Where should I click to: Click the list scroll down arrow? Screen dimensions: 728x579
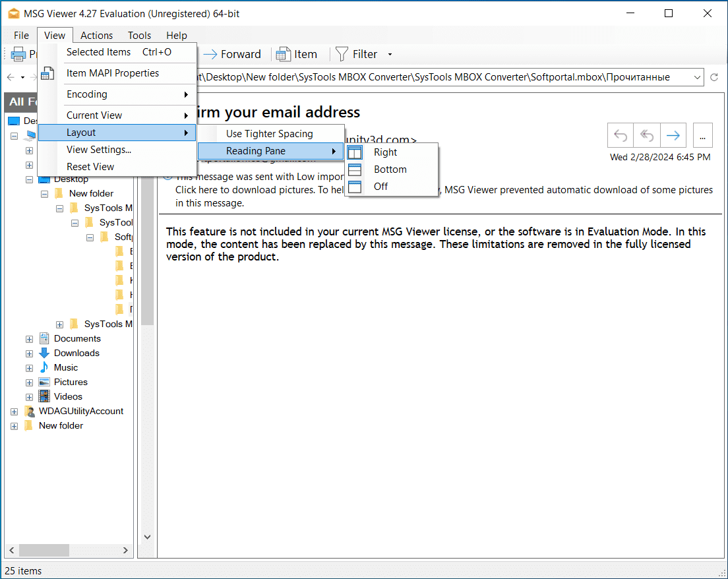(147, 537)
